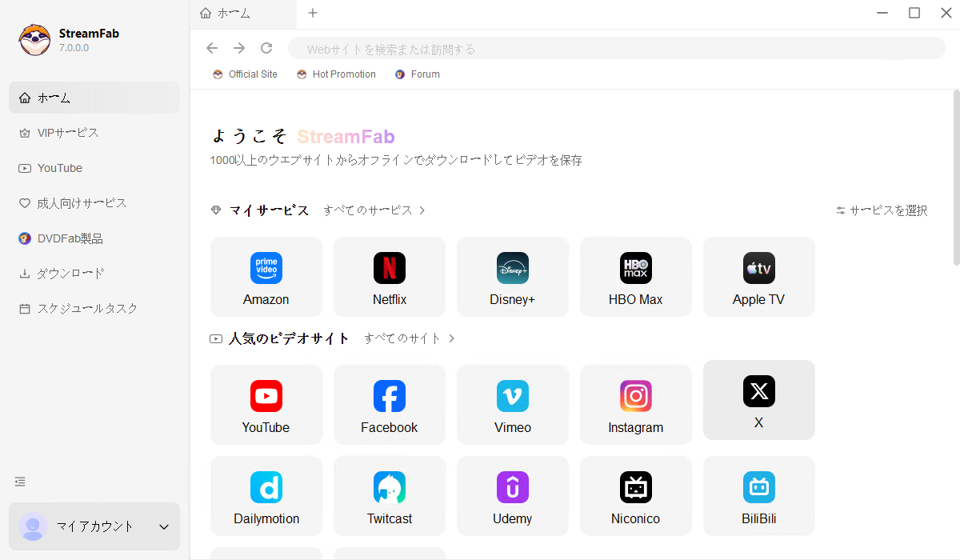The width and height of the screenshot is (960, 560).
Task: Open the Disney+ downloader
Action: 513,277
